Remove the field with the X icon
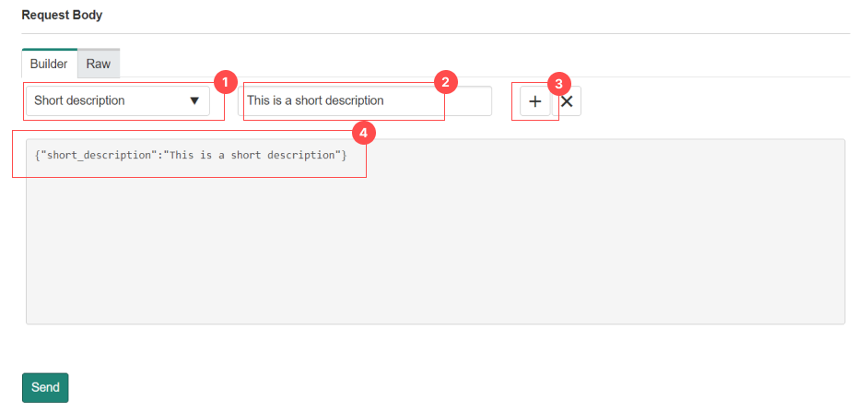This screenshot has width=868, height=412. coord(567,101)
